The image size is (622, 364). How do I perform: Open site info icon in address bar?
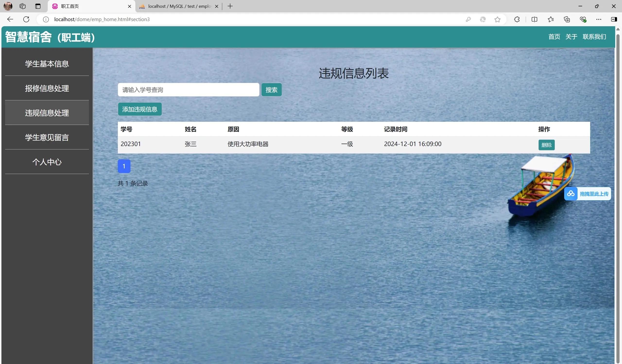pos(46,19)
